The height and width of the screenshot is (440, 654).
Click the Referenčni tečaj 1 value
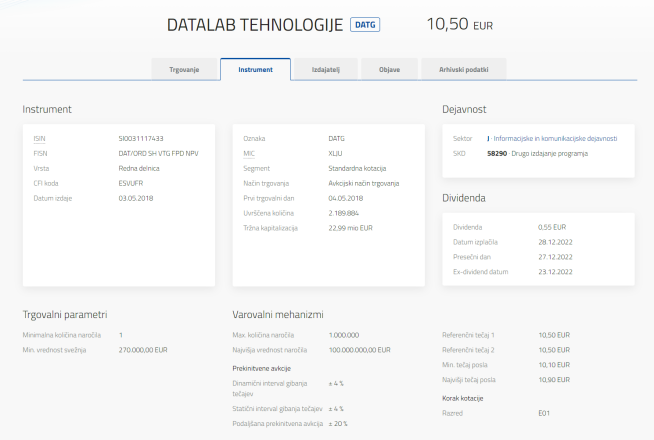tap(554, 335)
